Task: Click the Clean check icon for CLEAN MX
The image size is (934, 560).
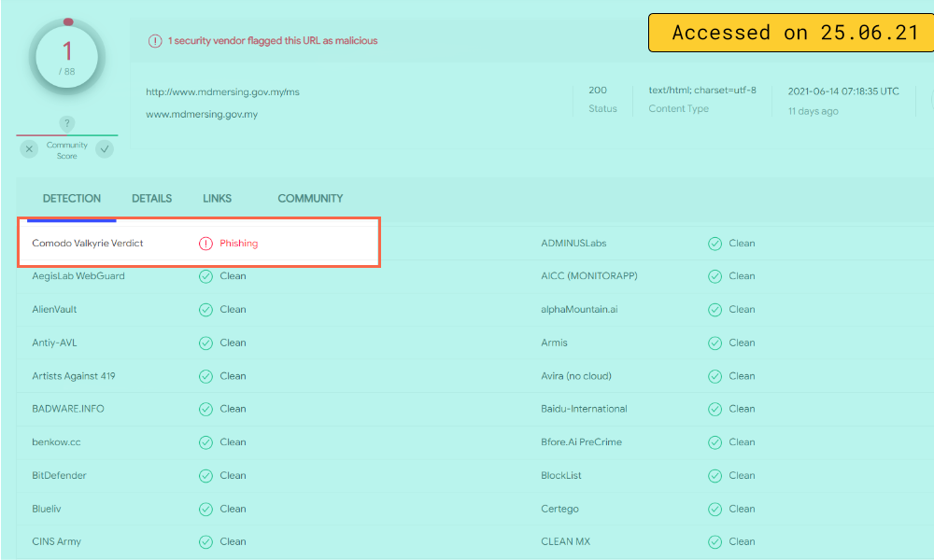Action: click(715, 542)
